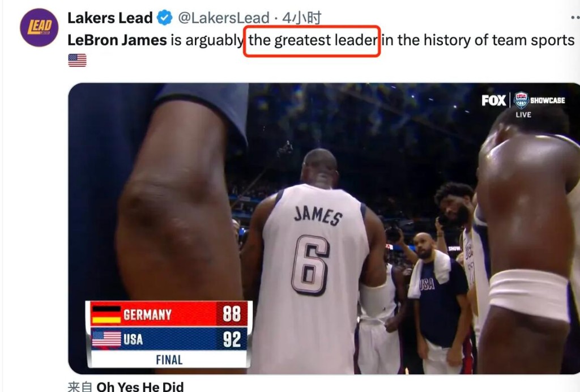Open the tweet's more options ellipsis
The image size is (580, 392).
click(x=575, y=18)
